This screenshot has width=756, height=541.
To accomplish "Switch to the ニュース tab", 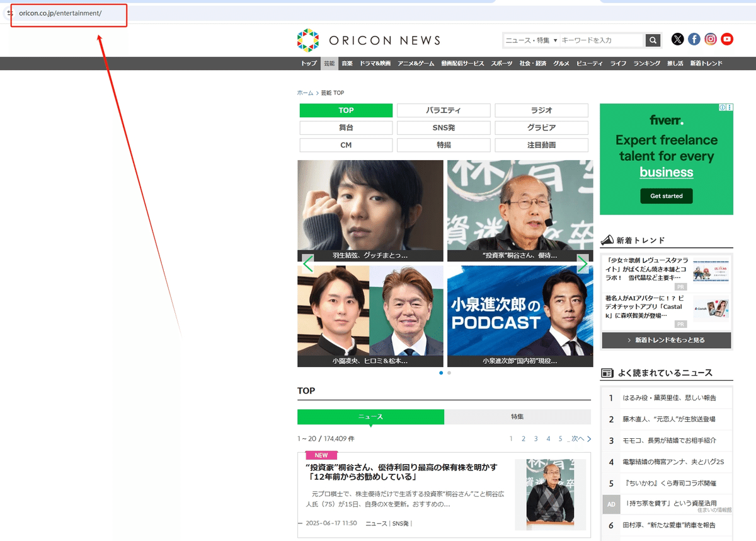I will pyautogui.click(x=370, y=417).
